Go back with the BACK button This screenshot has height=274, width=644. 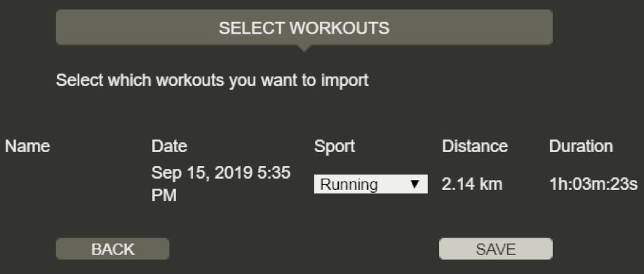pos(112,249)
